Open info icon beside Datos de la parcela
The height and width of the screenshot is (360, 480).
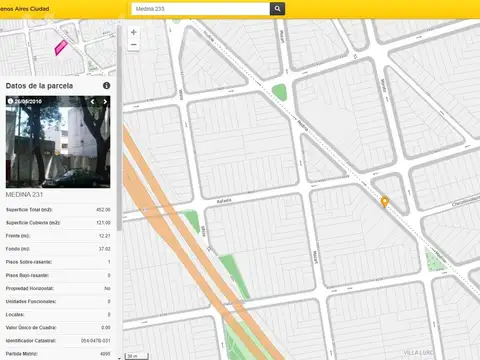[106, 86]
